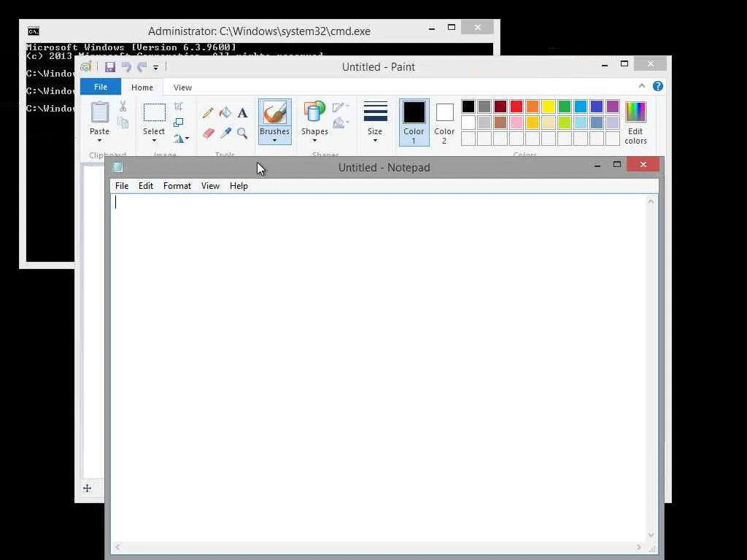
Task: Select the Eraser tool in Paint
Action: click(x=208, y=133)
